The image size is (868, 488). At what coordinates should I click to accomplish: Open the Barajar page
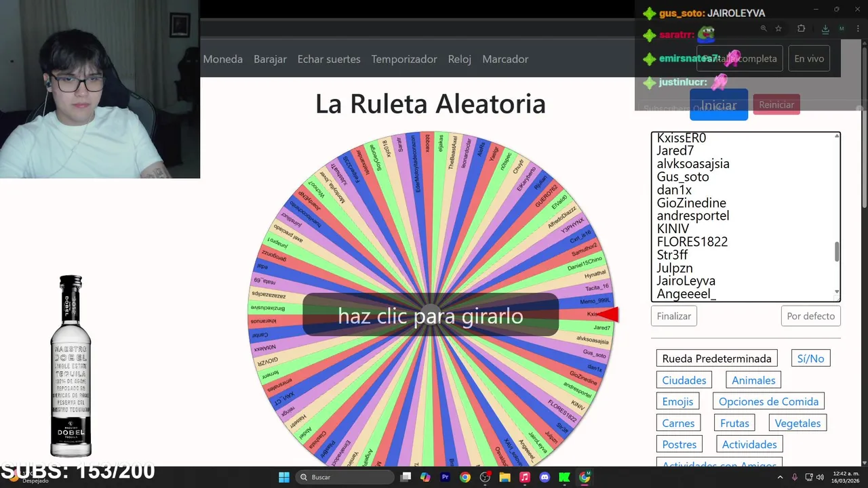click(x=270, y=59)
